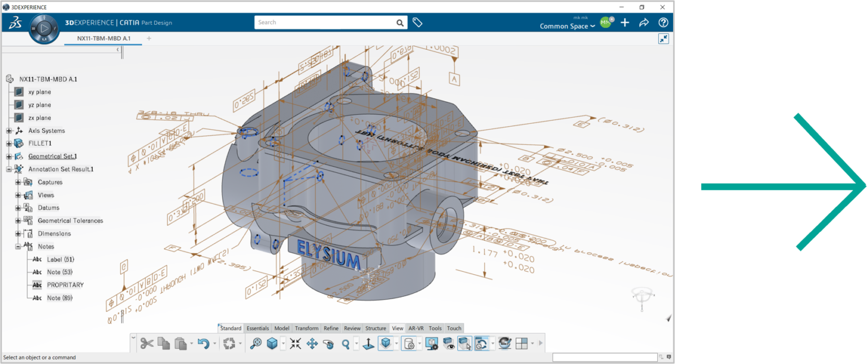Image resolution: width=868 pixels, height=364 pixels.
Task: Collapse the Notes node in the tree
Action: tap(18, 246)
